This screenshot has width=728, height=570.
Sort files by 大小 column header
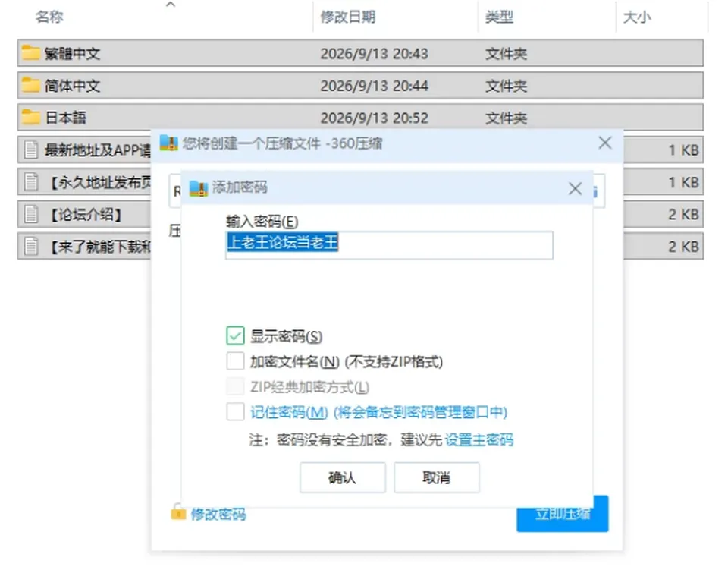tap(637, 17)
